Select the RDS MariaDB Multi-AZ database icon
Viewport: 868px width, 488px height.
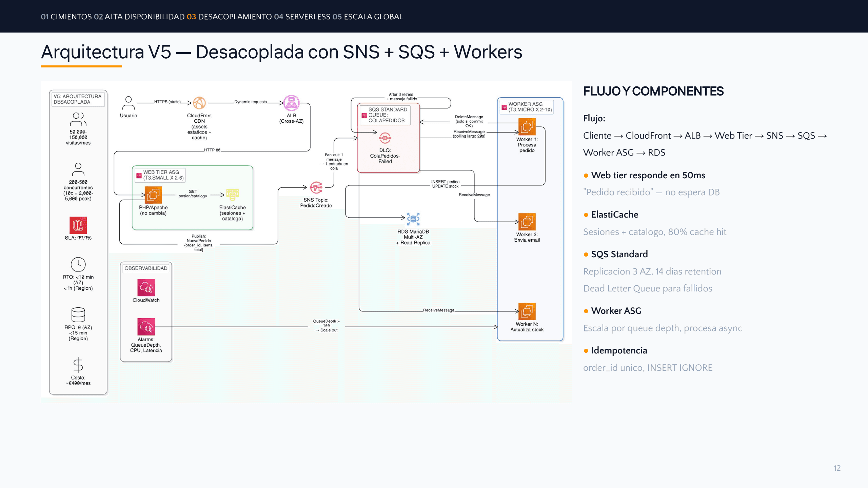click(x=413, y=219)
